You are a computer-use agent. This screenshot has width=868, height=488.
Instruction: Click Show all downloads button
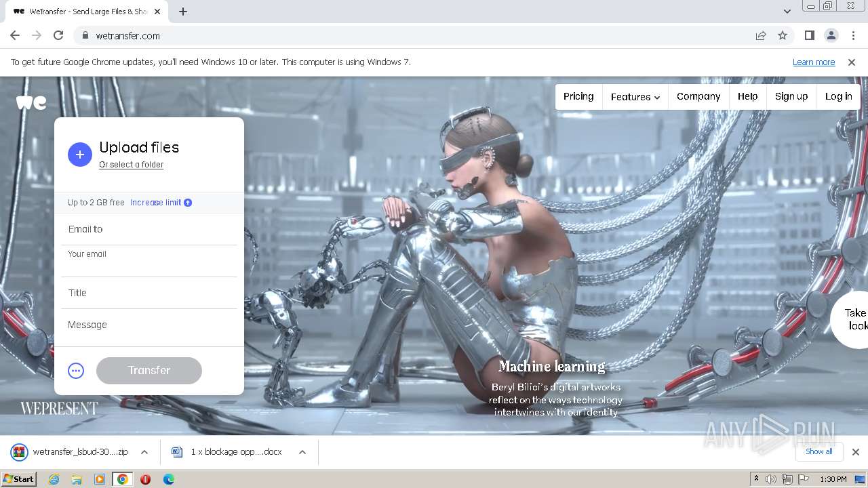coord(818,451)
